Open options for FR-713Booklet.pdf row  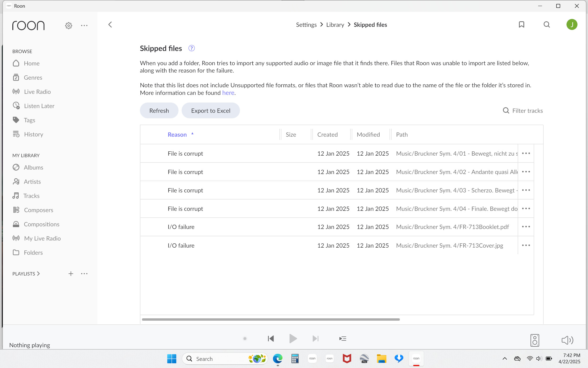(x=526, y=227)
